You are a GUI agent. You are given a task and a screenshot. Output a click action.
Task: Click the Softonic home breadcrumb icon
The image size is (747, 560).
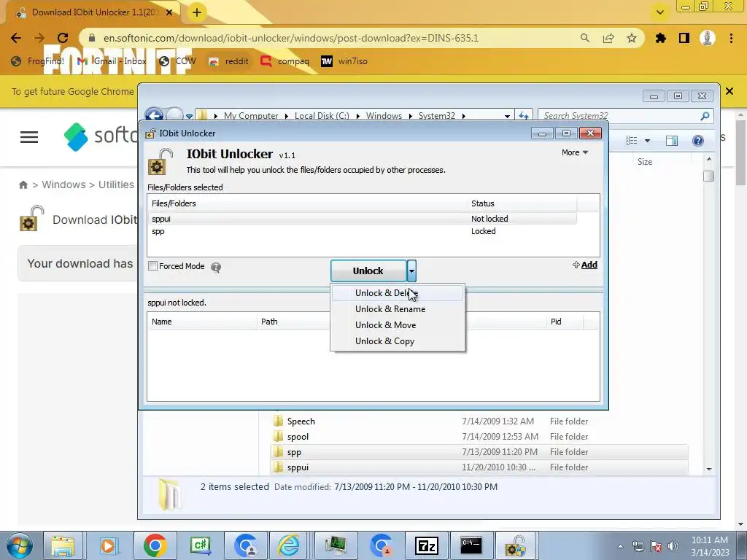click(x=23, y=184)
